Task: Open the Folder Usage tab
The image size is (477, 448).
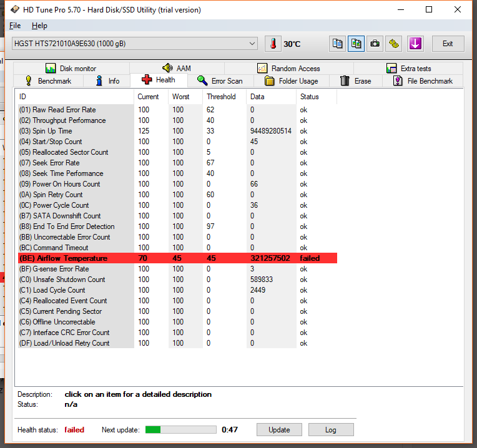Action: (292, 81)
